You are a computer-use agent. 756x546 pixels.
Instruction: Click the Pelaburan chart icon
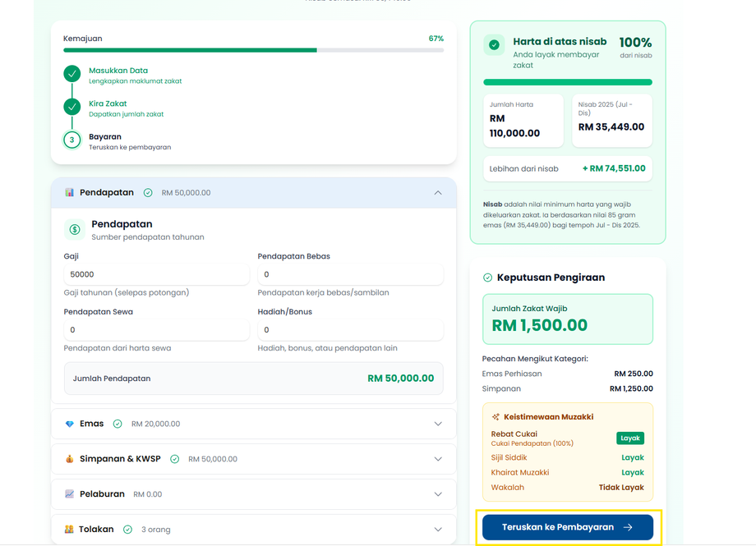[x=70, y=494]
